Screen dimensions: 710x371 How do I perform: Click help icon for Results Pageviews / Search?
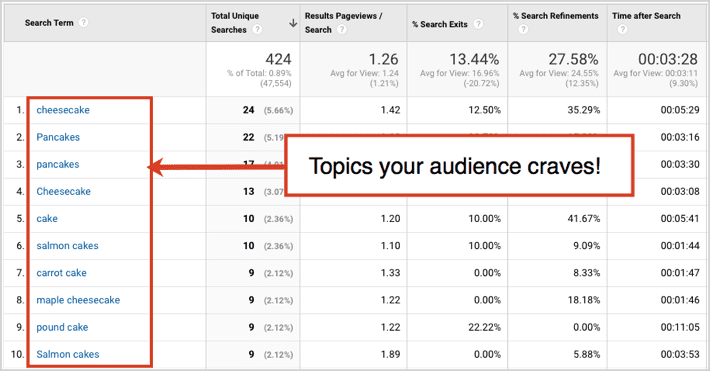[x=342, y=29]
